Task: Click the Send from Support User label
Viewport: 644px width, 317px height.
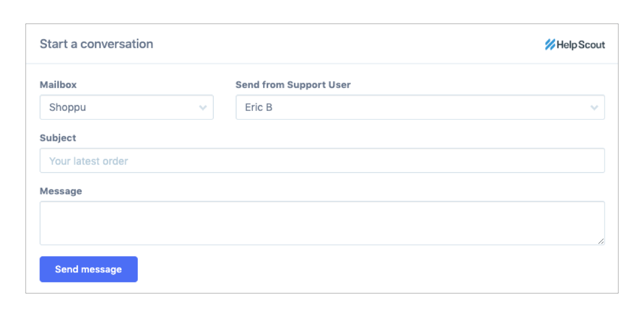Action: (293, 85)
